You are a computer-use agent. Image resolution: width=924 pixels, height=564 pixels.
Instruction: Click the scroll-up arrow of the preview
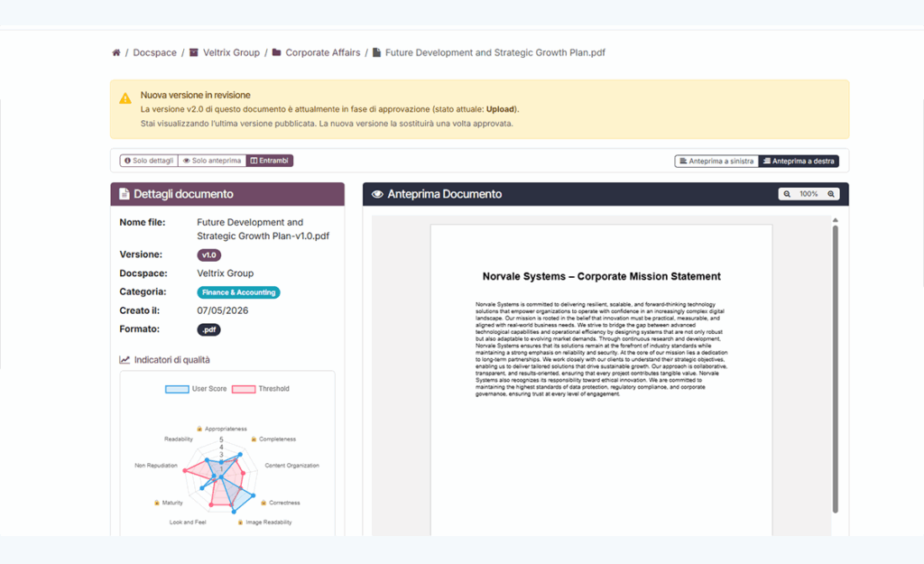835,220
